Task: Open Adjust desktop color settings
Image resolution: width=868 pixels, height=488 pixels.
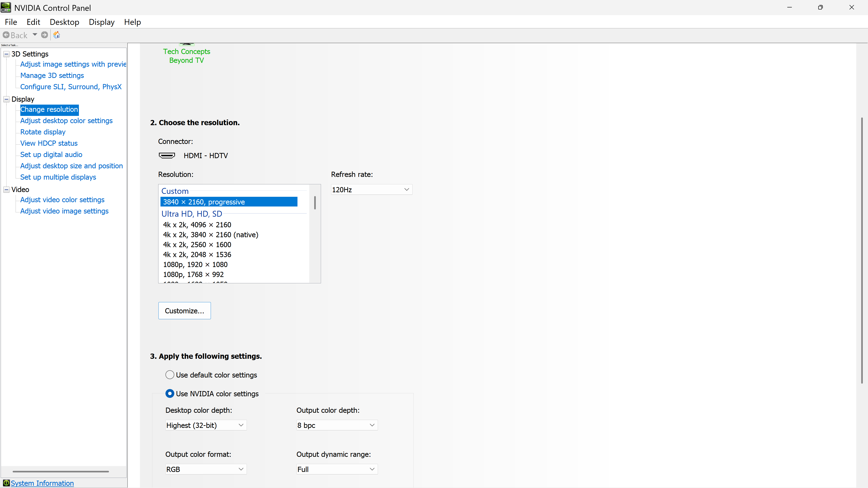Action: click(x=66, y=121)
